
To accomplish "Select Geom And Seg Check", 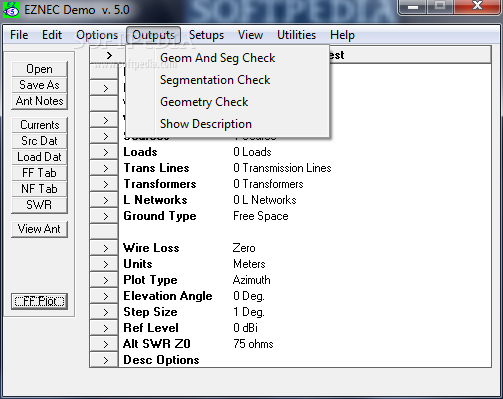I will pos(227,58).
